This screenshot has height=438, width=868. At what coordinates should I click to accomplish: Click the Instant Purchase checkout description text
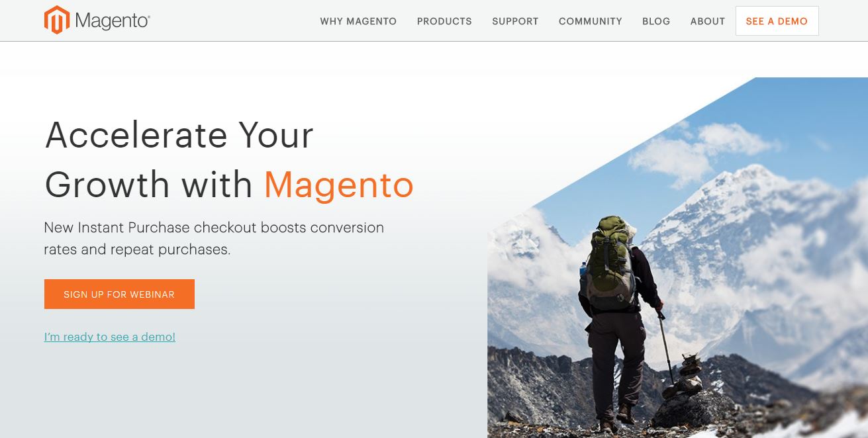[x=214, y=238]
